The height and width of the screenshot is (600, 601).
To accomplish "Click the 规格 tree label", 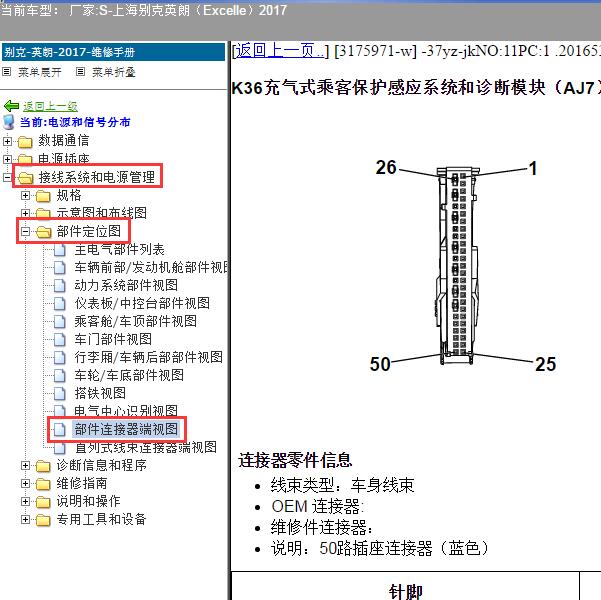I will pyautogui.click(x=69, y=196).
